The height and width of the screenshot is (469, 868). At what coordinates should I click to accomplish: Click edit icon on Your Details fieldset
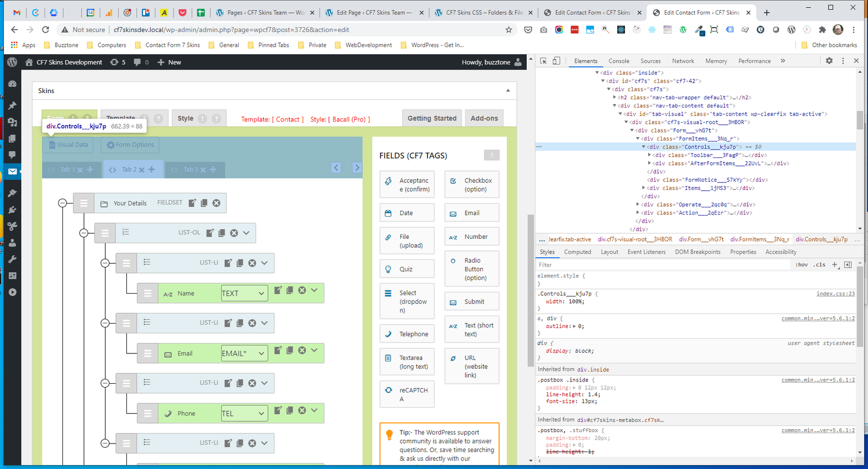tap(192, 203)
